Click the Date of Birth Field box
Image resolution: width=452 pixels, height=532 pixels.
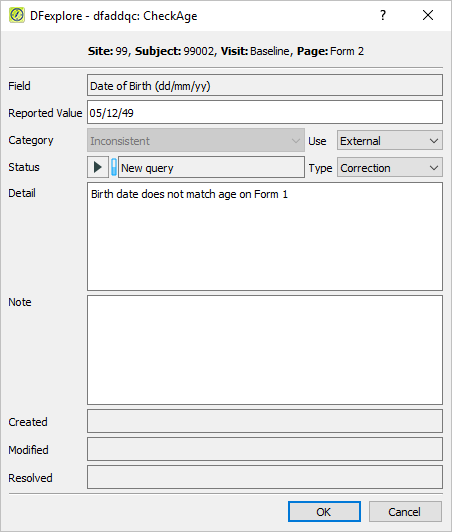(x=265, y=86)
